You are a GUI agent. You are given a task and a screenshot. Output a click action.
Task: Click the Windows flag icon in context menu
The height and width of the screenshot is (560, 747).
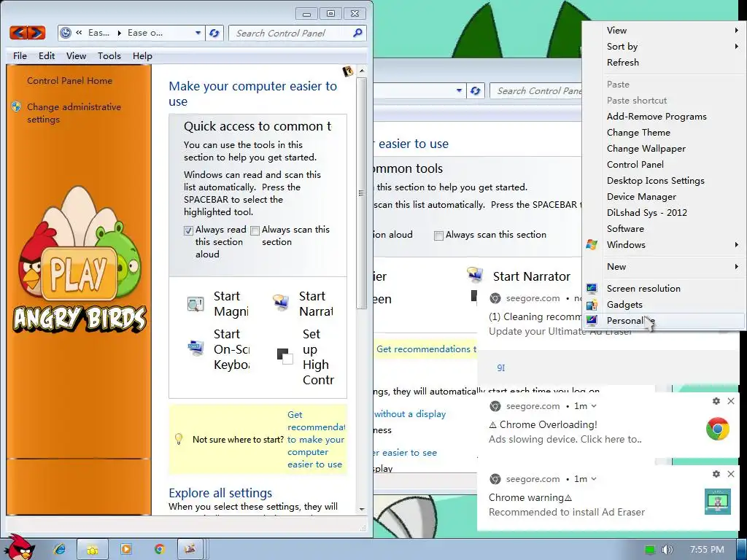(592, 245)
